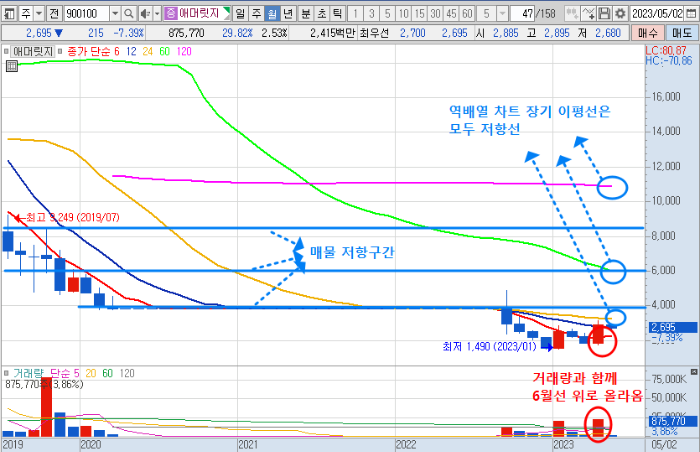Select the 1 interval button
The height and width of the screenshot is (452, 700).
[355, 13]
